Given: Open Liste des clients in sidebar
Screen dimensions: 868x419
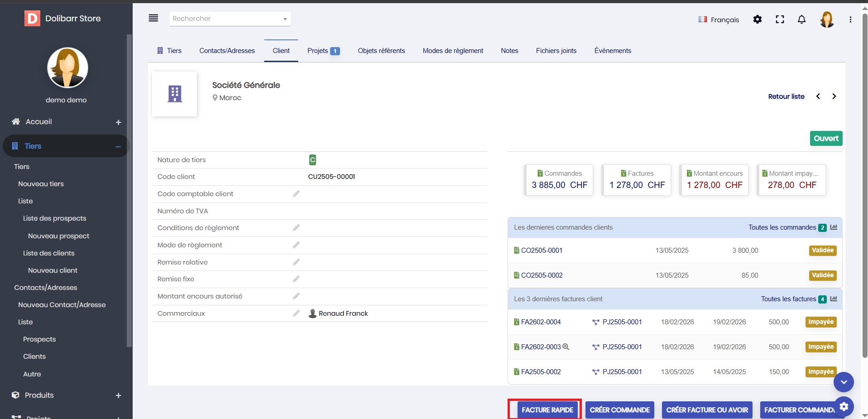Looking at the screenshot, I should coord(48,253).
